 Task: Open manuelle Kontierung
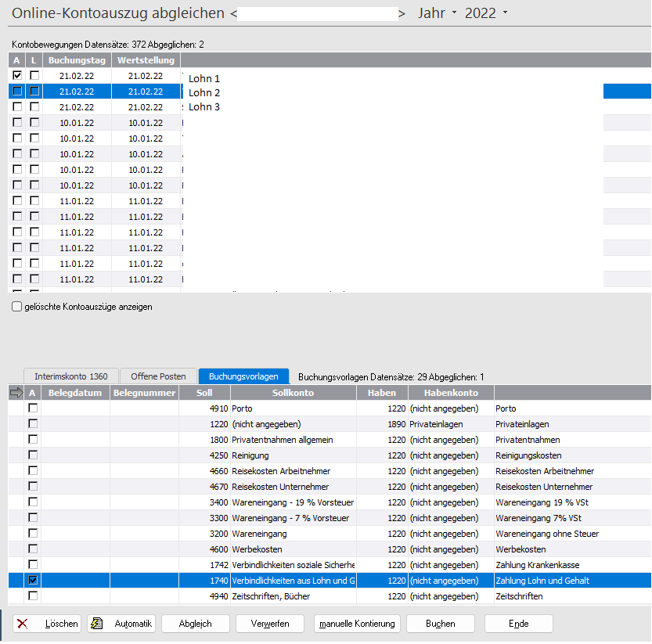point(357,623)
